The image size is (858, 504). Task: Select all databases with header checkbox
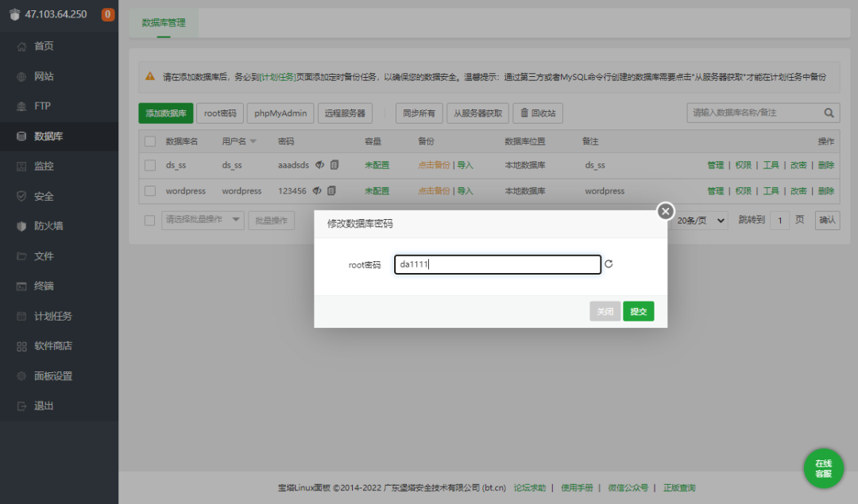(x=149, y=140)
